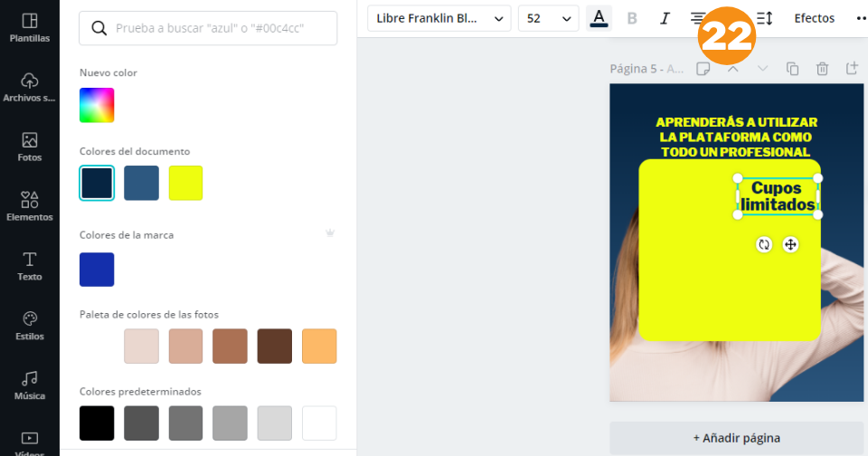The height and width of the screenshot is (456, 868).
Task: Select the Aprenderás a utilizar headline text
Action: click(x=736, y=137)
